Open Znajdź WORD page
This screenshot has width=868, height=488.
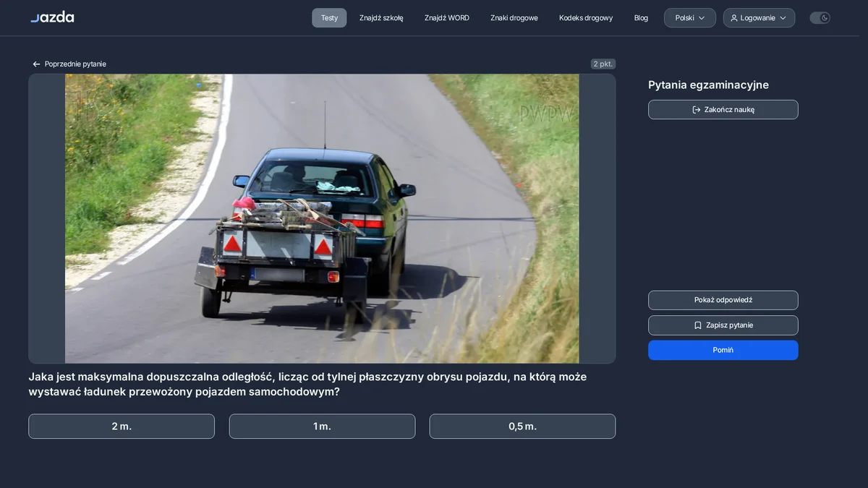pyautogui.click(x=447, y=18)
